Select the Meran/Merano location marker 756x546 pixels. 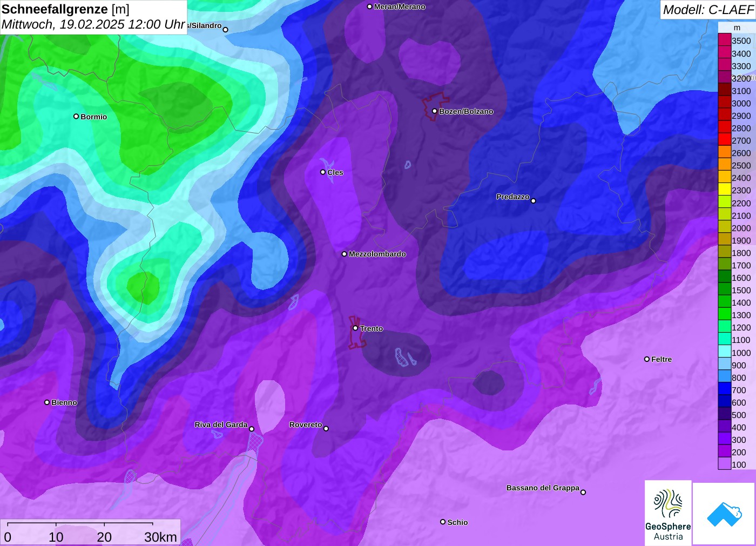click(369, 6)
